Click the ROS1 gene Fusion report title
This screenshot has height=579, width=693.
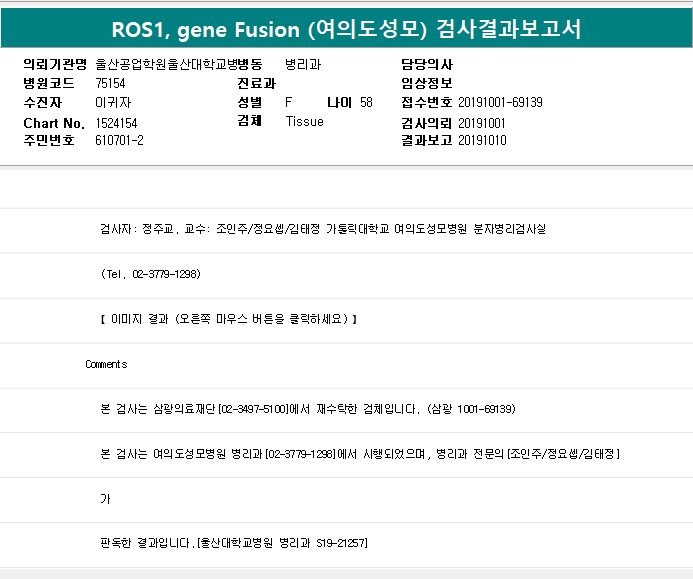(x=346, y=29)
